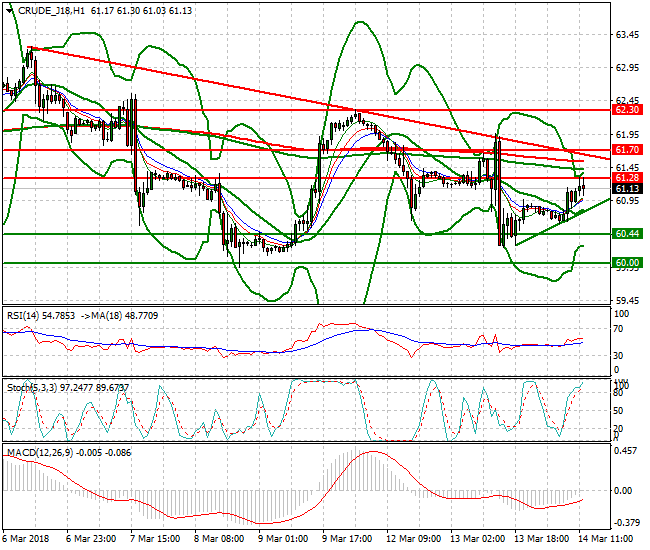The image size is (650, 550).
Task: Click the 7 Mar 15:00 time axis label
Action: tap(155, 539)
